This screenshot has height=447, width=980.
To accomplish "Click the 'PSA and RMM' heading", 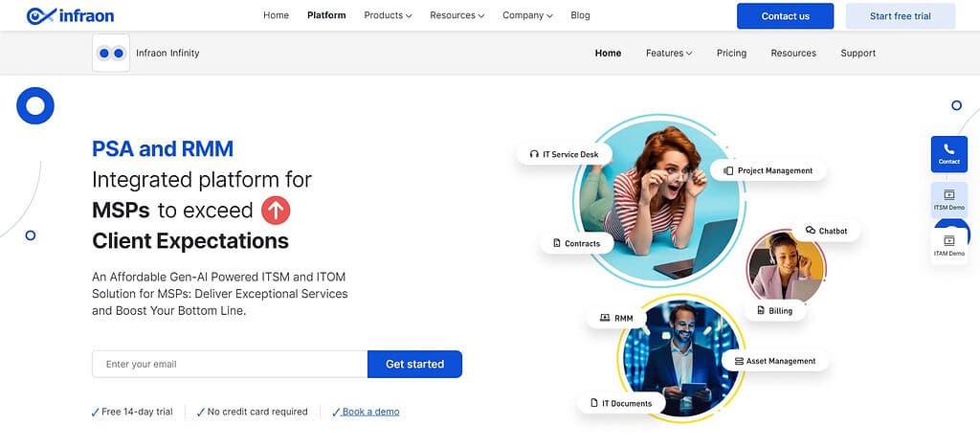I will pyautogui.click(x=163, y=148).
